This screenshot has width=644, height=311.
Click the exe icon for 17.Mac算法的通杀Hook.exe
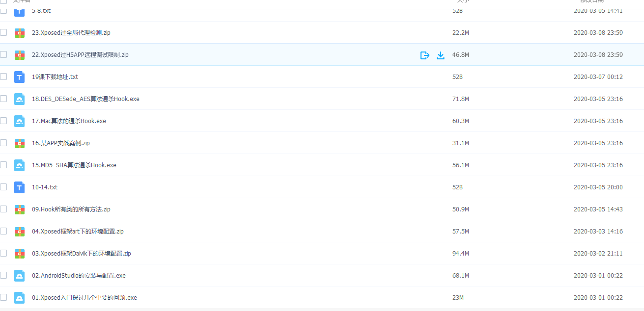[x=20, y=121]
